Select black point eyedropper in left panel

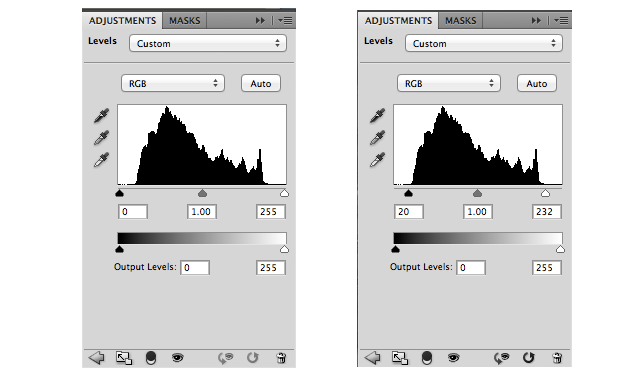click(x=101, y=116)
